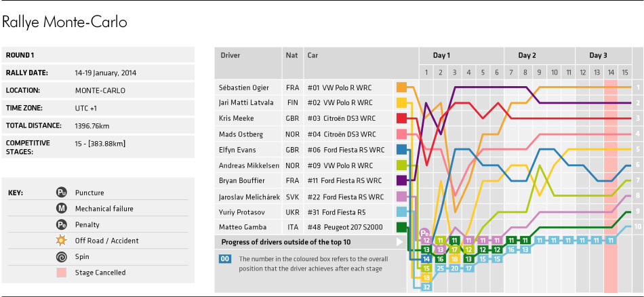
Task: Click the blue position 14 box
Action: click(426, 259)
